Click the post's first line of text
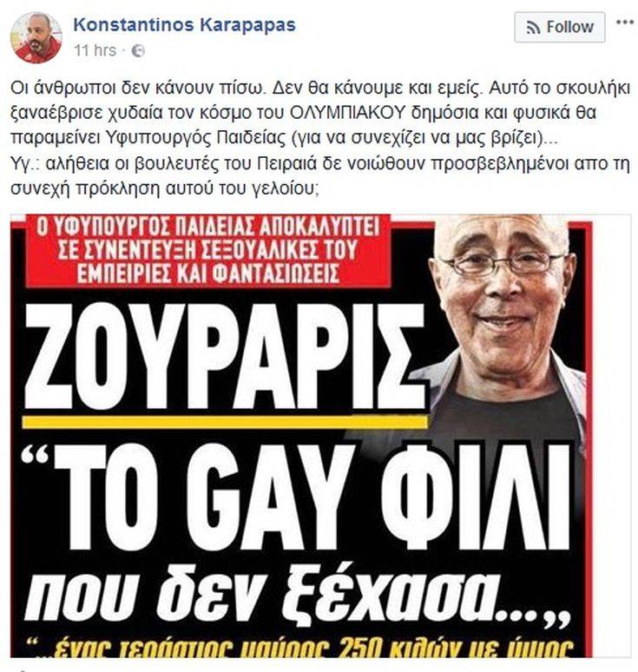Screen dimensions: 638x672 pyautogui.click(x=320, y=89)
